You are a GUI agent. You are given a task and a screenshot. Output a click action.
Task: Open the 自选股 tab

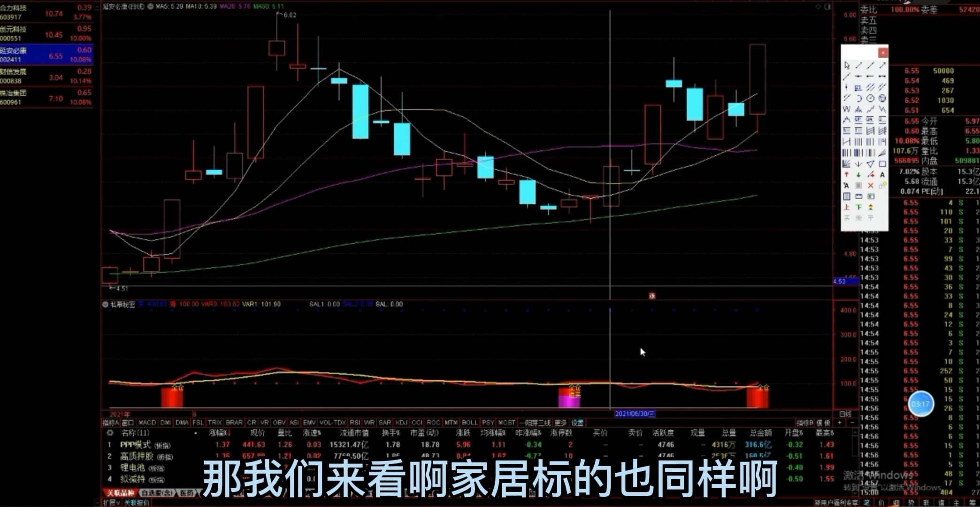click(157, 493)
